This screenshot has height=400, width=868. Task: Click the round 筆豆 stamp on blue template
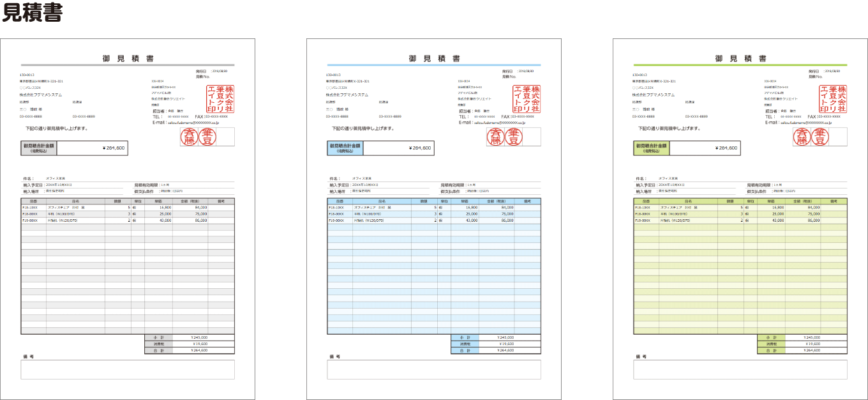513,136
